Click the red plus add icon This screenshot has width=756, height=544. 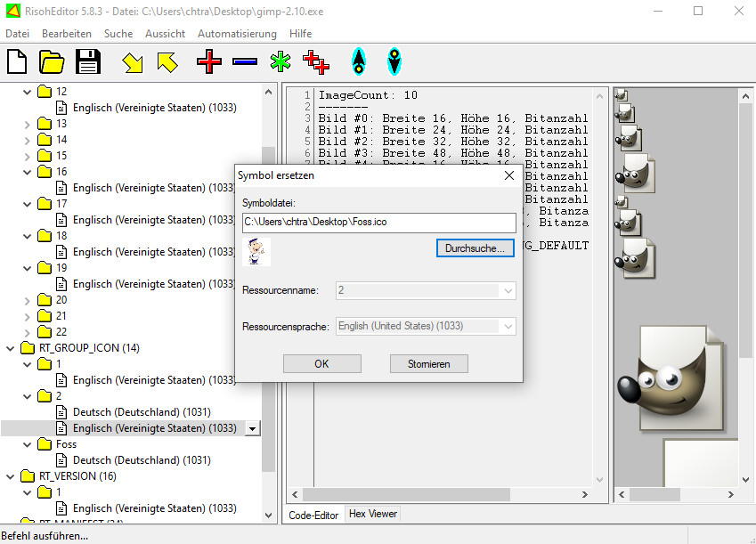(209, 61)
